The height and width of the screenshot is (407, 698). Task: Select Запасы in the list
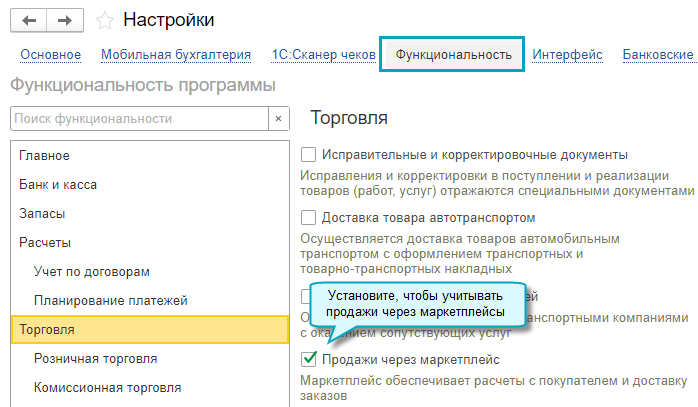[42, 213]
